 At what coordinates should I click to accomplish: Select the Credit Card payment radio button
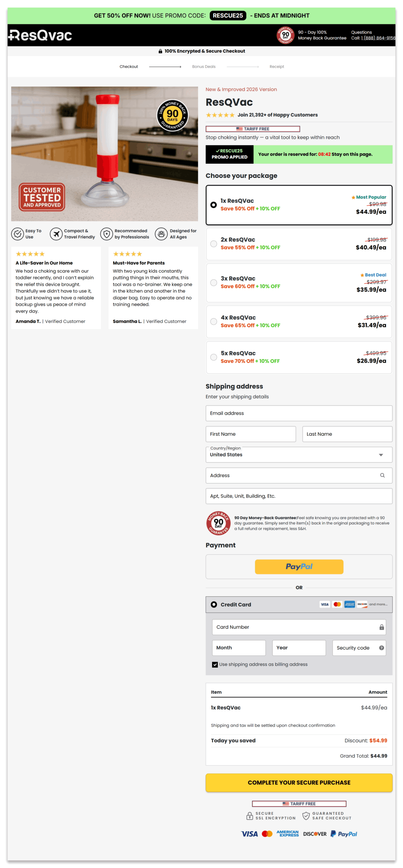pyautogui.click(x=214, y=604)
